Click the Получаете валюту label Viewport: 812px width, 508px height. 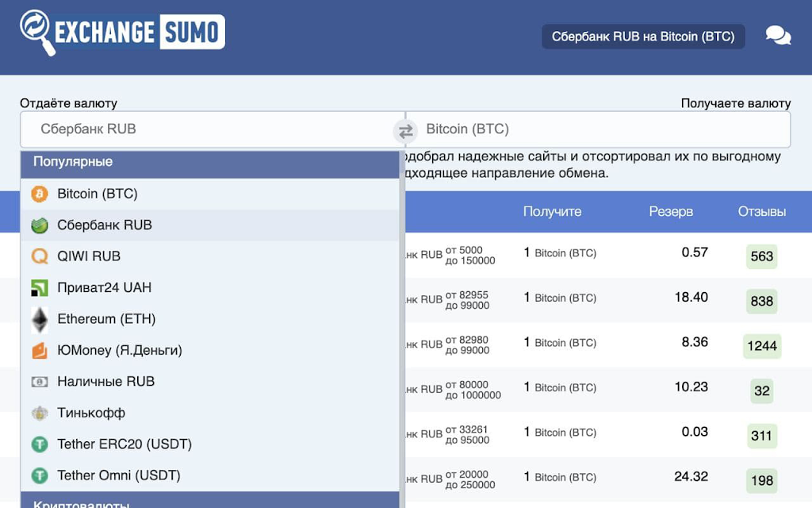pyautogui.click(x=736, y=103)
